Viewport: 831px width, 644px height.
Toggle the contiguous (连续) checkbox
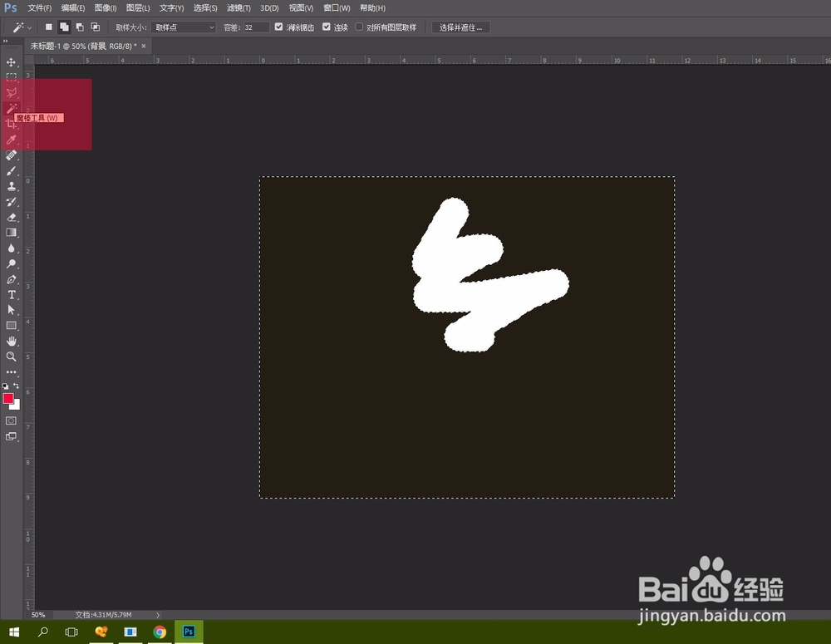(327, 27)
